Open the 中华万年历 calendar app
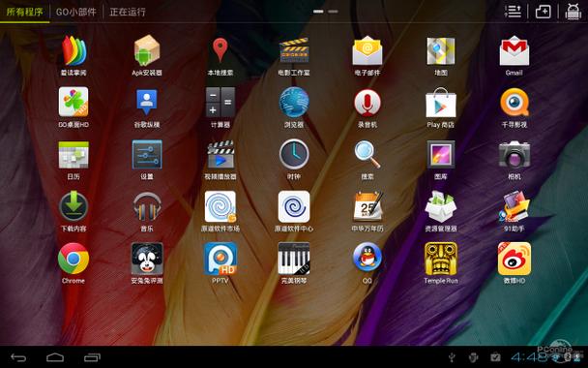 click(x=367, y=205)
